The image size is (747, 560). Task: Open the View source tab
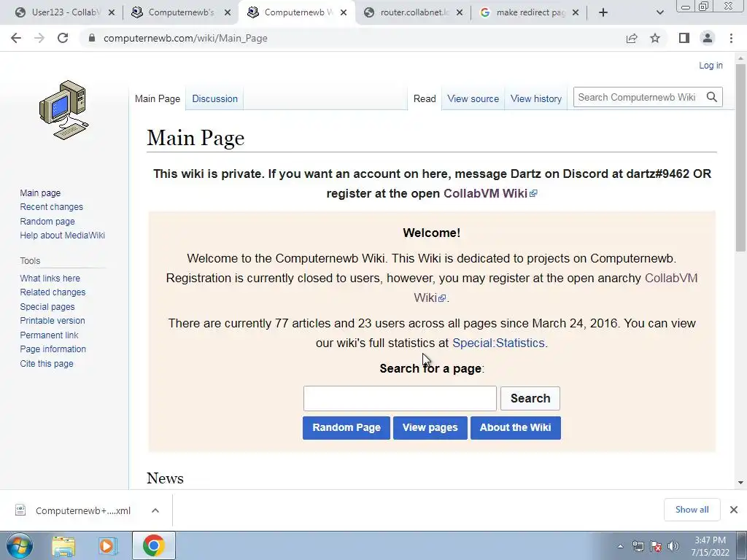click(x=473, y=98)
